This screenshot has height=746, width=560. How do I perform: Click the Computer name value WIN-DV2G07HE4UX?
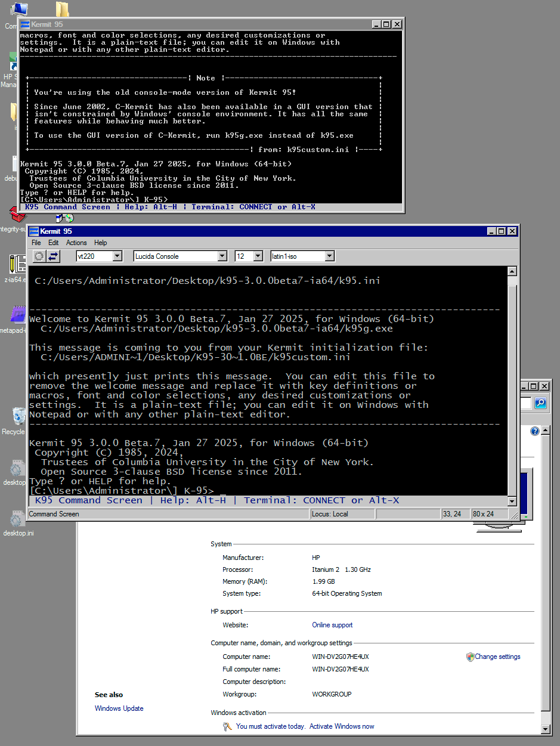pyautogui.click(x=341, y=657)
